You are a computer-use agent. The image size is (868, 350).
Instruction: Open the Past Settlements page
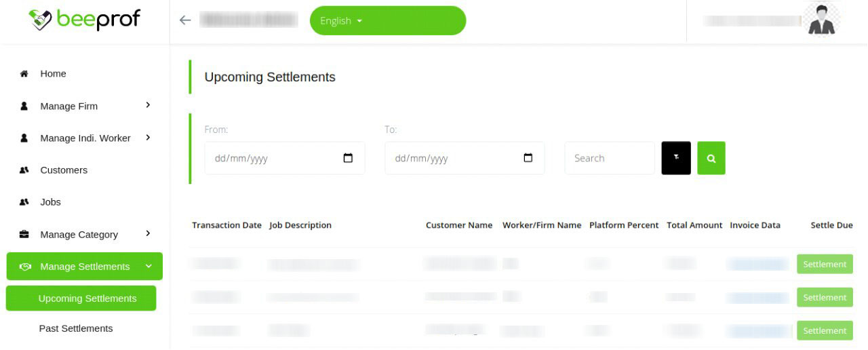pos(76,328)
